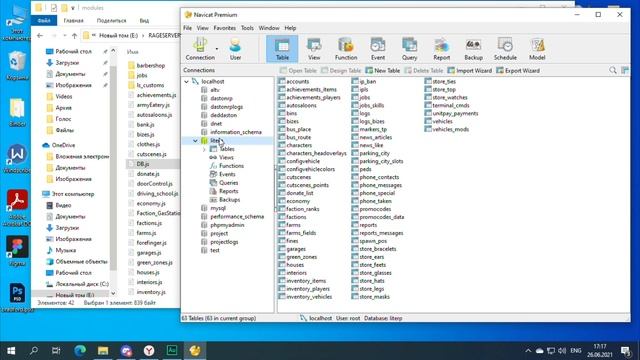Open the Query toolbar icon

[x=409, y=49]
